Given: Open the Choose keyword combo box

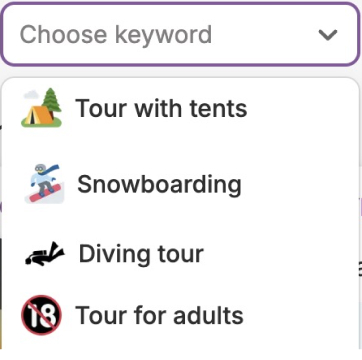Looking at the screenshot, I should [x=180, y=34].
